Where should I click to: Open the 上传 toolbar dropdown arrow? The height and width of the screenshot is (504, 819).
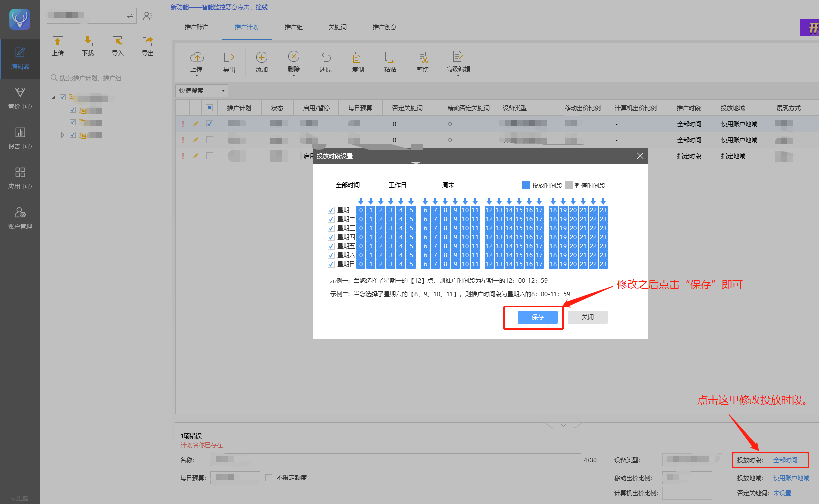pyautogui.click(x=197, y=76)
